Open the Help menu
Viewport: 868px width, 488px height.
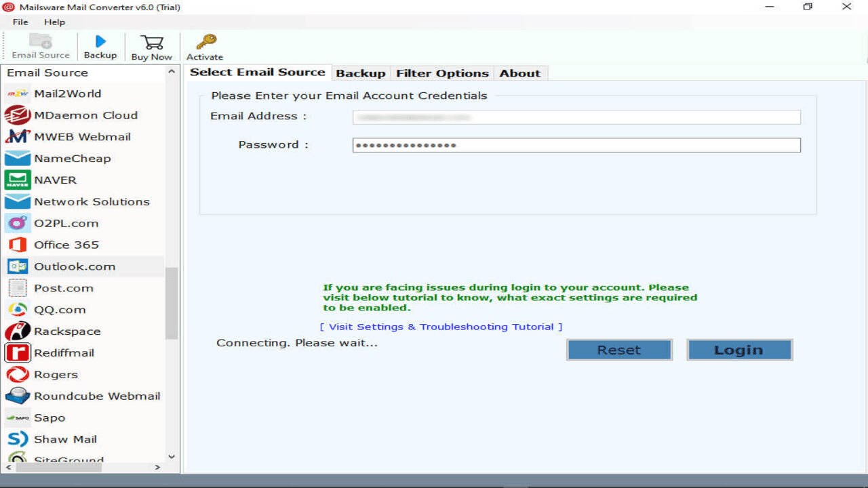click(55, 22)
